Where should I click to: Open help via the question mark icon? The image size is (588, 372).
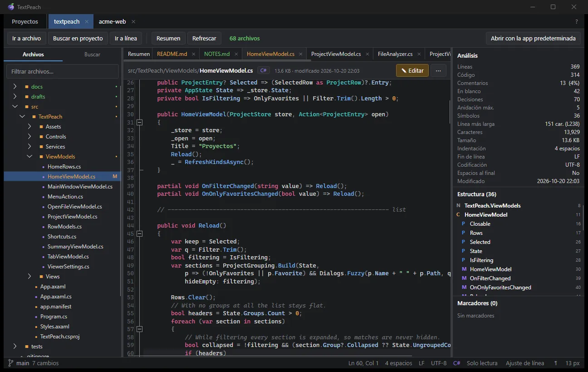[577, 21]
